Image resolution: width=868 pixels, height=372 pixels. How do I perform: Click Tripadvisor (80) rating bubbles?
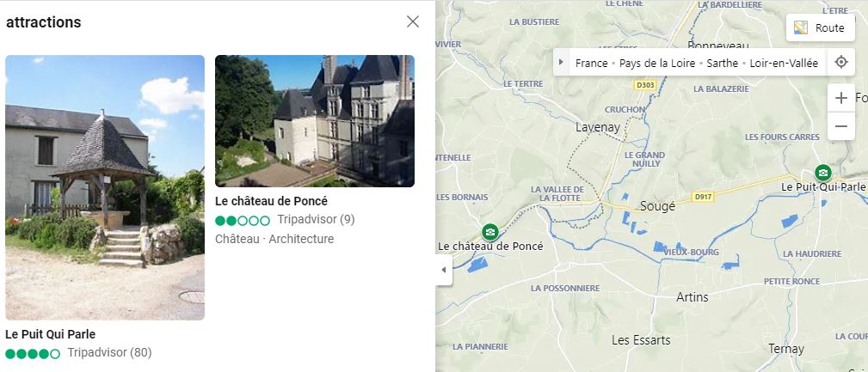[x=33, y=354]
